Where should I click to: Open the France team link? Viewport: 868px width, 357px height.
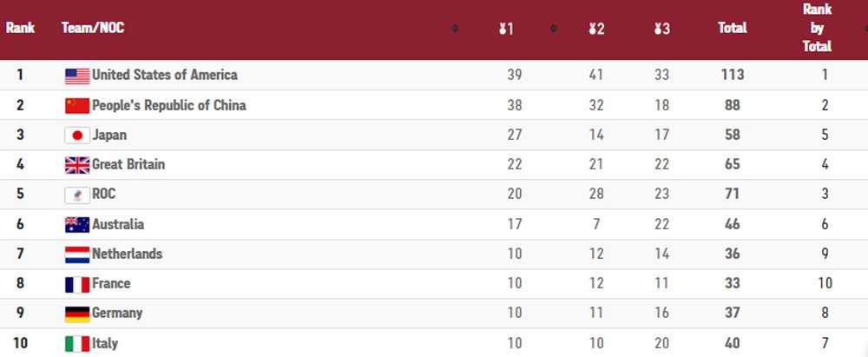[x=111, y=284]
